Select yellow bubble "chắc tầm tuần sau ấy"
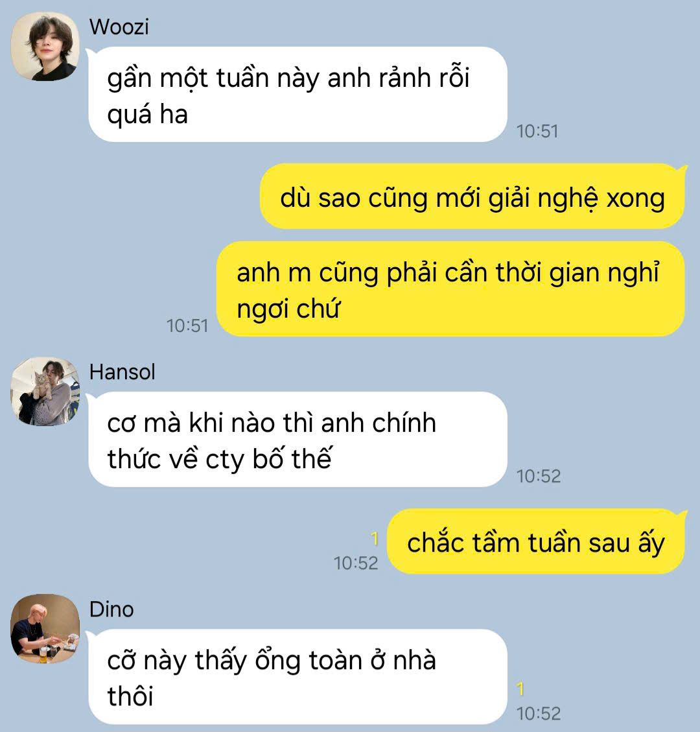The width and height of the screenshot is (700, 732). [536, 541]
